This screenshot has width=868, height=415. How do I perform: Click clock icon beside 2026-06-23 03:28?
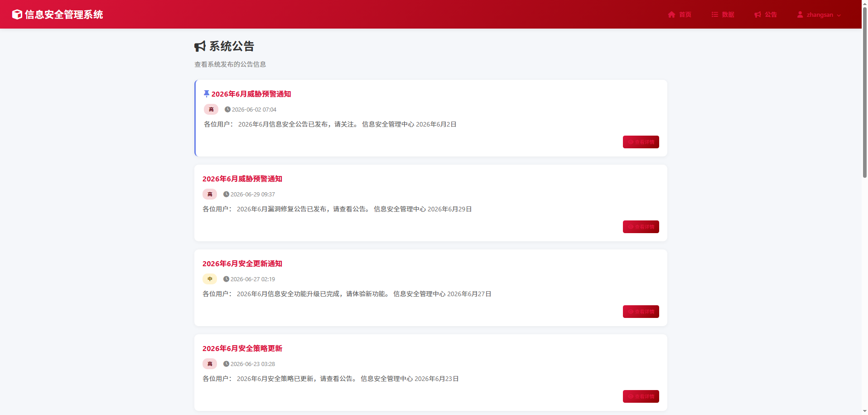[x=226, y=364]
